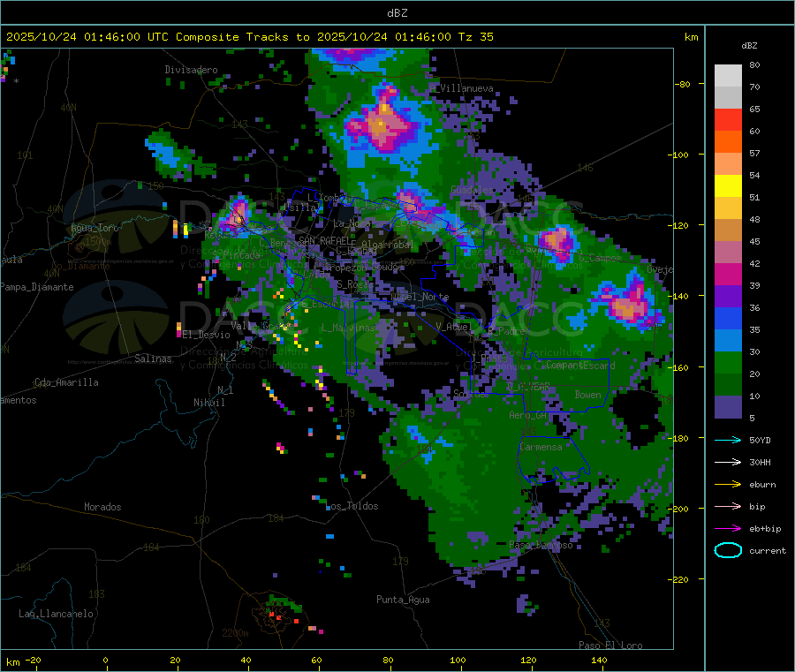Select the gray swatch between 70 and 65
This screenshot has height=672, width=795.
(x=728, y=98)
